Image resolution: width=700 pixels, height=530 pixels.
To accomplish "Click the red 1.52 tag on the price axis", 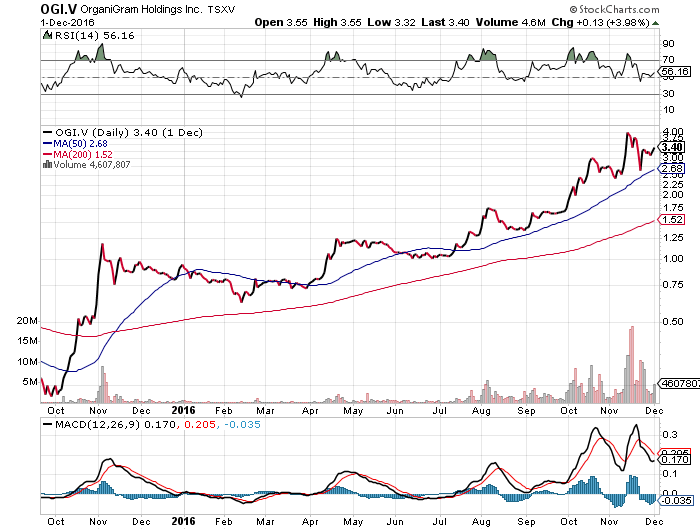I will (x=671, y=220).
